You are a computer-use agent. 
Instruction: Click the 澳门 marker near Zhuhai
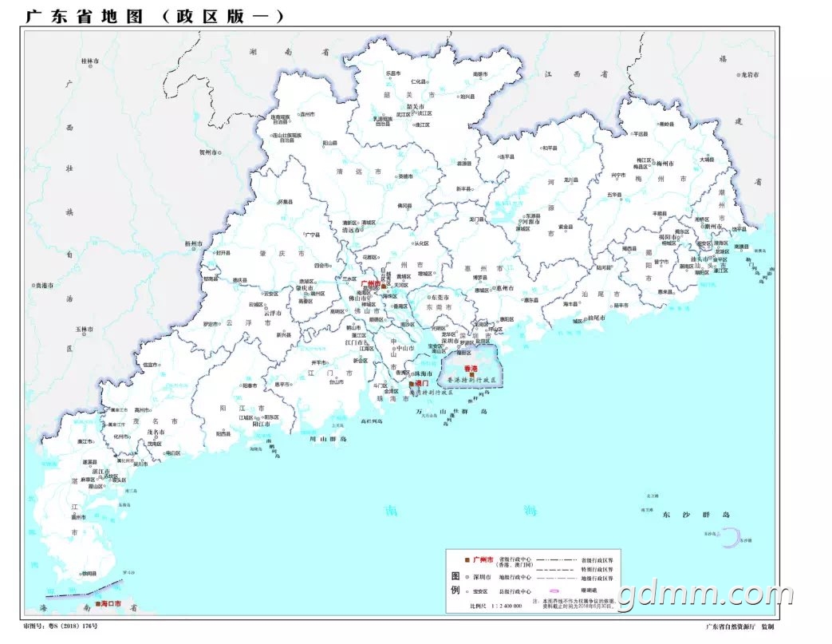[x=412, y=383]
